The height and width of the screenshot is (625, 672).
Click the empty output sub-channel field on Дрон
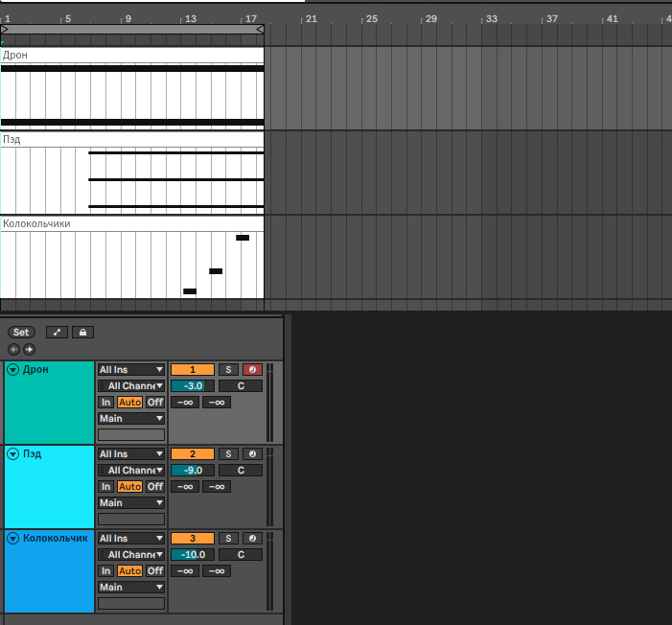(131, 434)
